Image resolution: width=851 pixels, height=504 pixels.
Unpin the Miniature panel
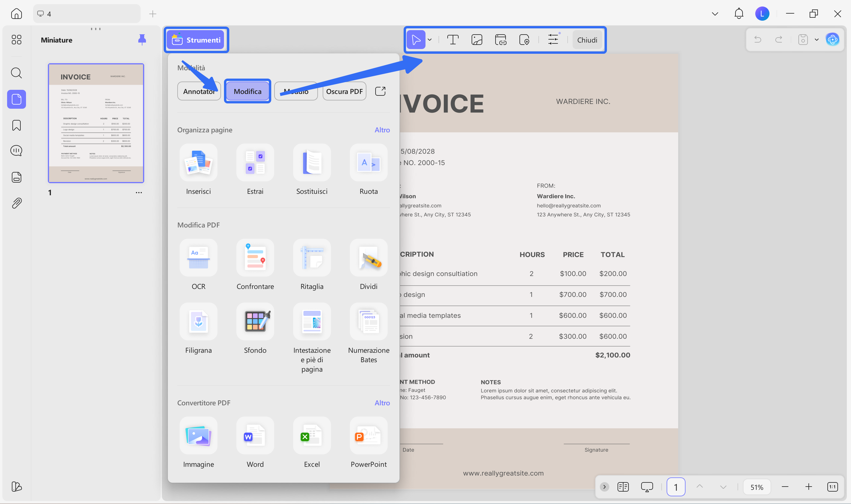142,40
